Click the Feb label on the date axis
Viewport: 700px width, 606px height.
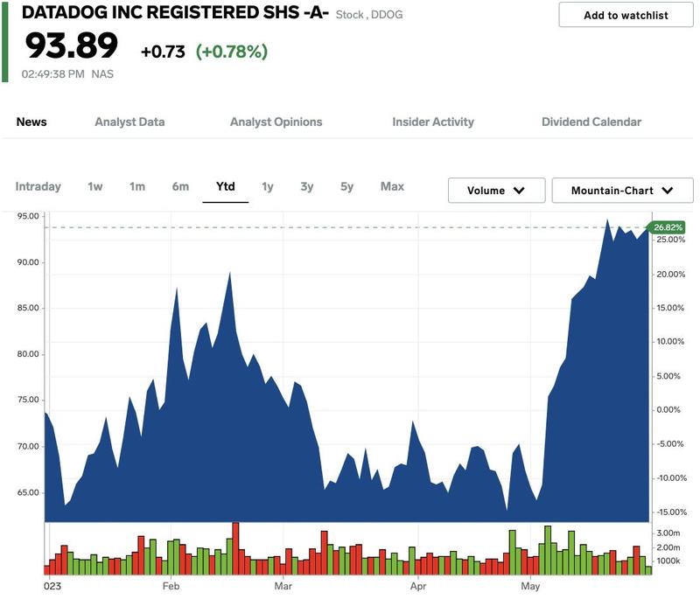[171, 586]
